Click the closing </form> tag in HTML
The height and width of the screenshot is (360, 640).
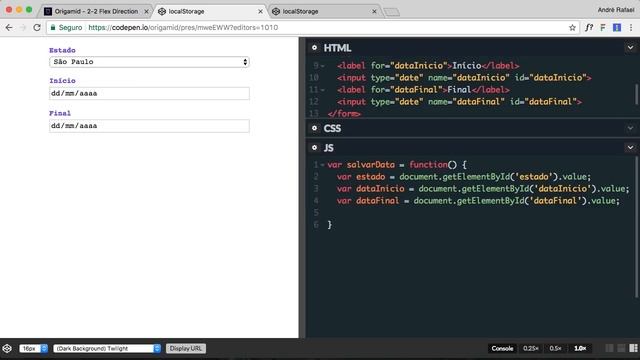(344, 114)
